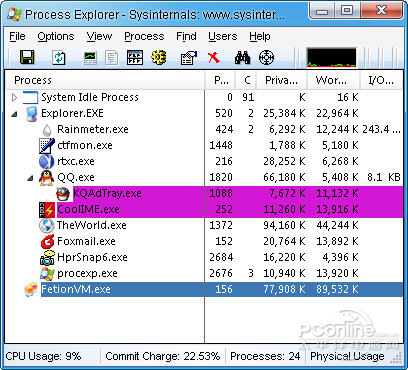The image size is (408, 370).
Task: Select the TheWorld.exe process row
Action: [x=204, y=225]
